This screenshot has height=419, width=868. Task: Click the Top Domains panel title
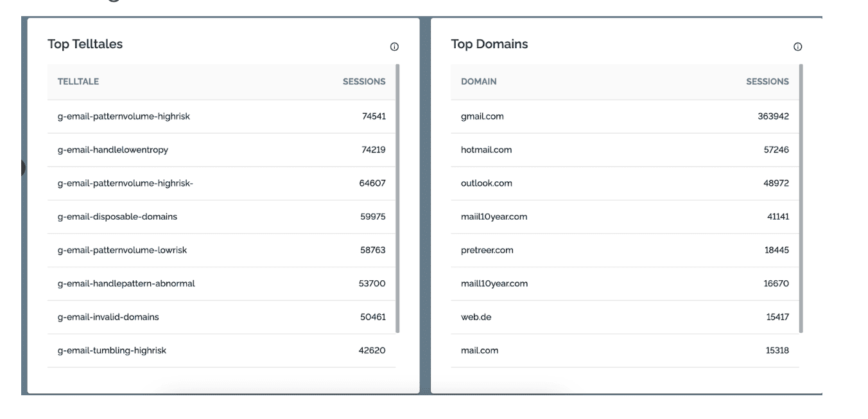click(489, 44)
